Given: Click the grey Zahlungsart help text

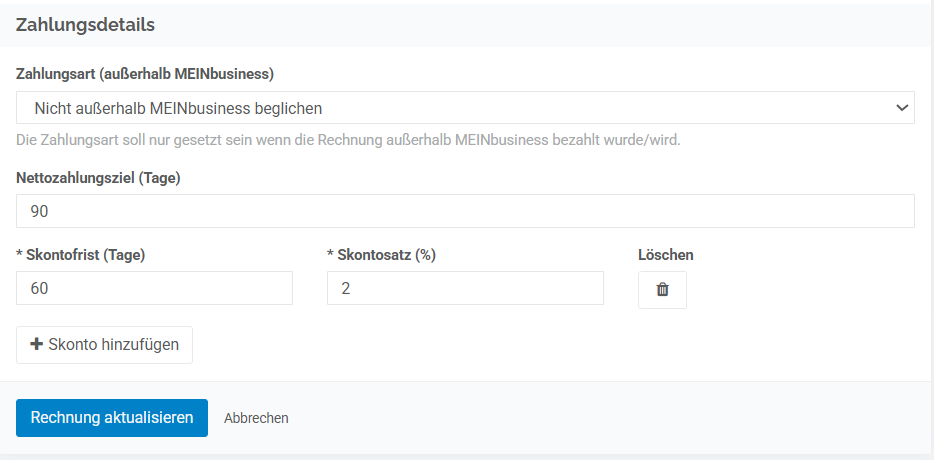Looking at the screenshot, I should 348,140.
